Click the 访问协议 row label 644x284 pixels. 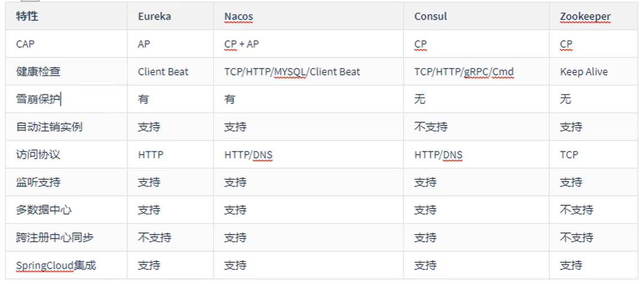[38, 154]
